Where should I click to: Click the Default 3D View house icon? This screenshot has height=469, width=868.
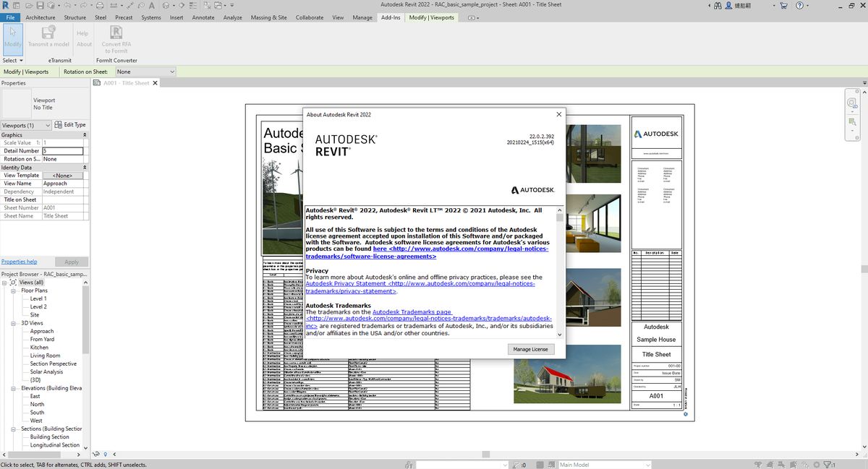tap(166, 5)
